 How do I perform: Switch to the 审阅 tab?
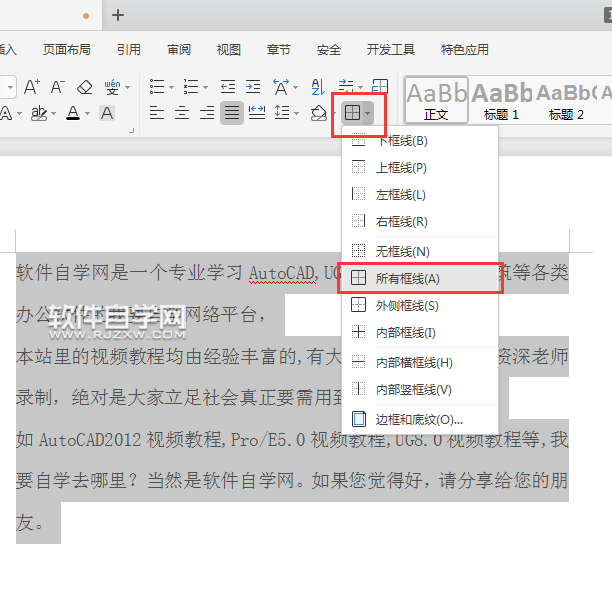179,50
